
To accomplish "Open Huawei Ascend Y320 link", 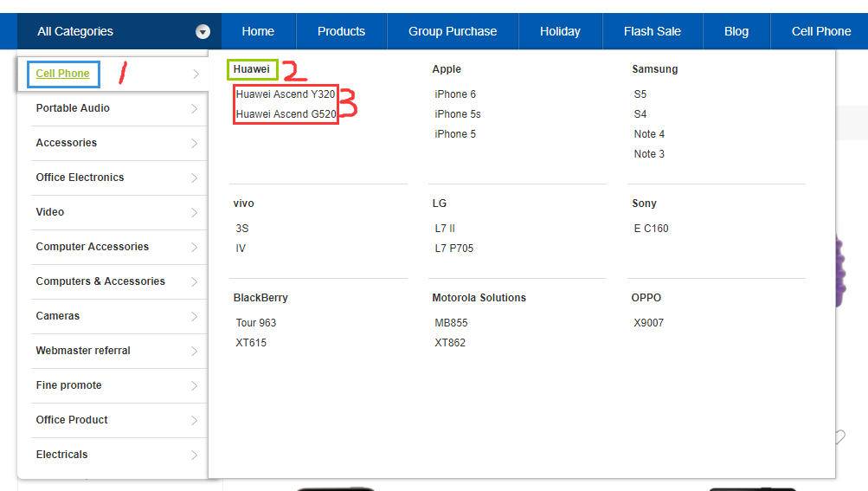I will click(286, 94).
